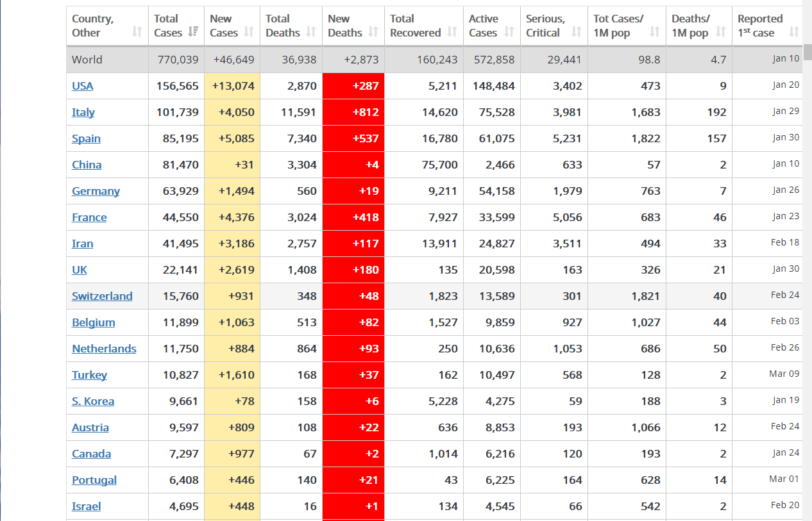Image resolution: width=812 pixels, height=521 pixels.
Task: Sort by Deaths/1M pop arrows icon
Action: click(721, 33)
